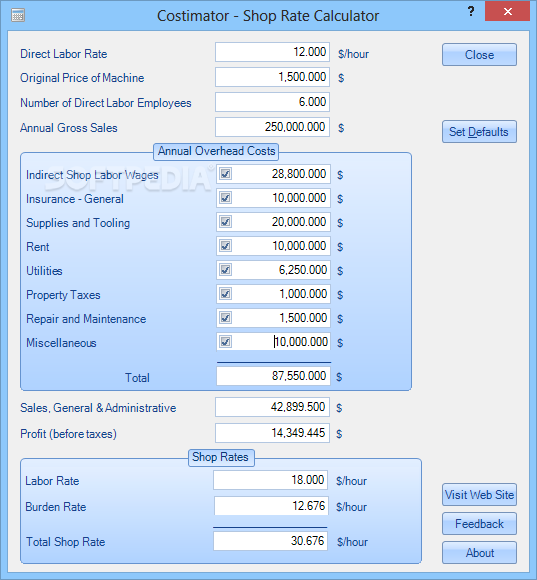
Task: Toggle the Insurance - General checkbox
Action: [225, 198]
